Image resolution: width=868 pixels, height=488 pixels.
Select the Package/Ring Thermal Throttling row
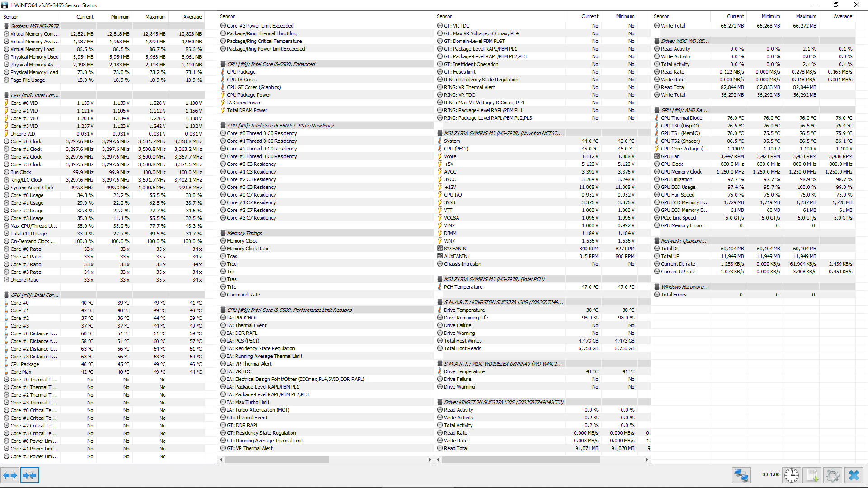pyautogui.click(x=325, y=33)
